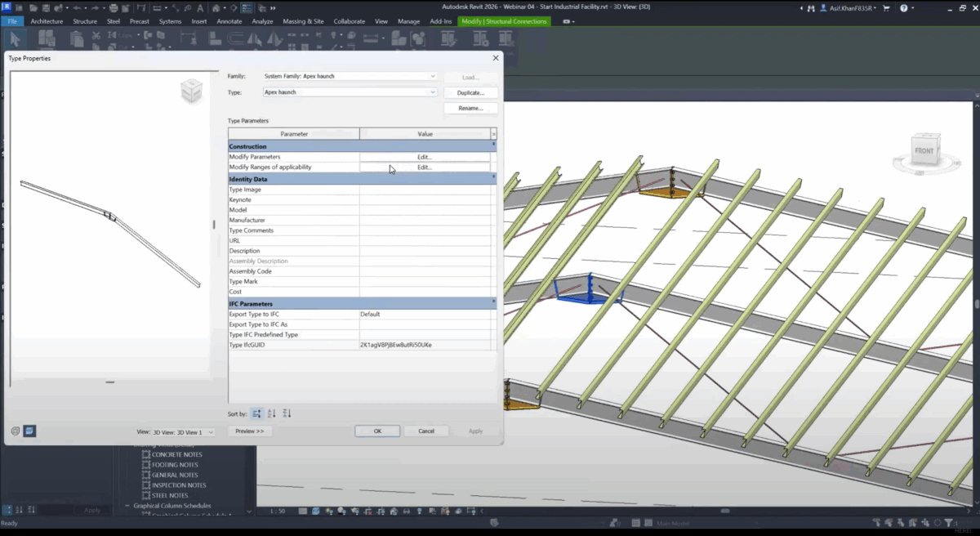Click the shaded visual style icon under preview
The width and height of the screenshot is (980, 536).
click(x=29, y=431)
